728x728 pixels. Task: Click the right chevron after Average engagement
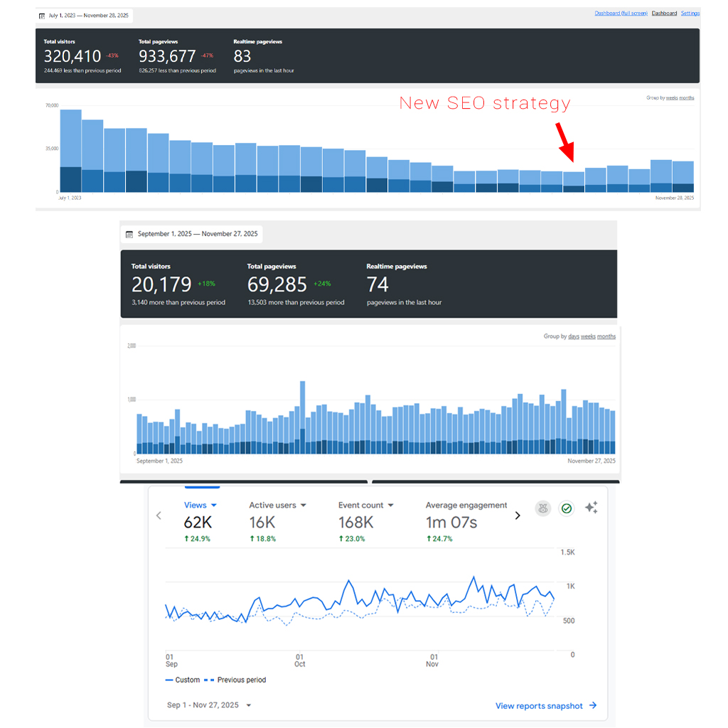[517, 515]
